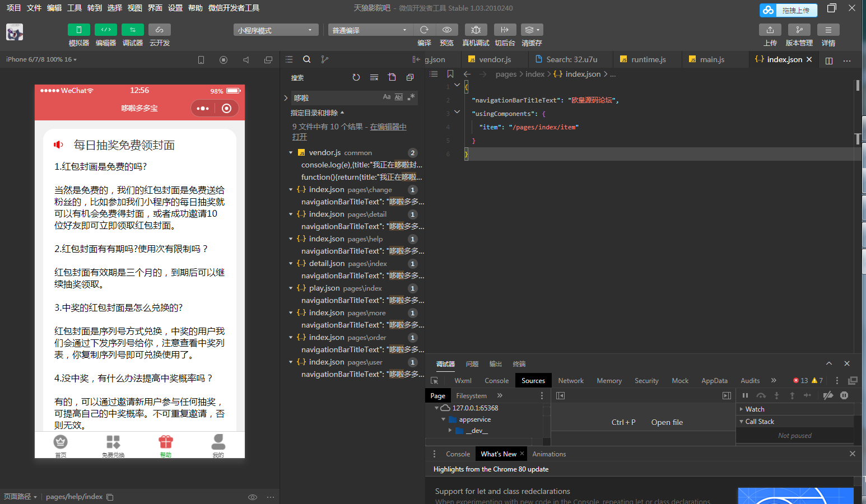Refresh search results with the reload icon

pos(356,77)
